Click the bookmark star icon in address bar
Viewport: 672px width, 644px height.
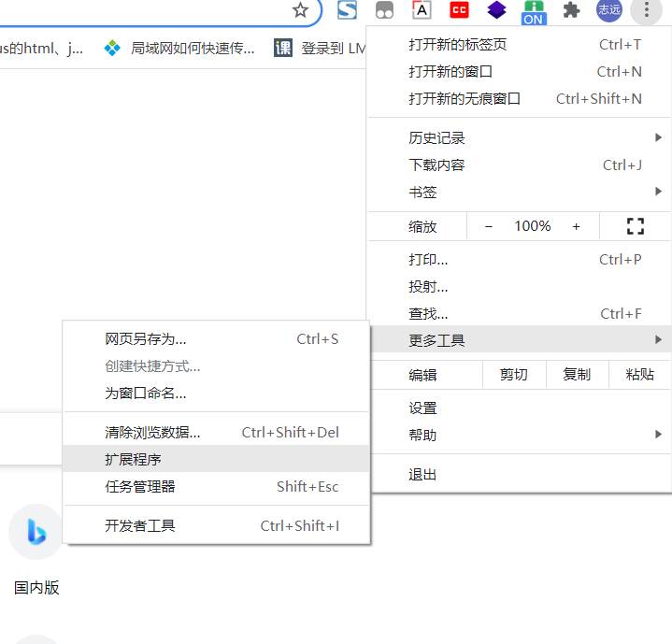(x=300, y=10)
